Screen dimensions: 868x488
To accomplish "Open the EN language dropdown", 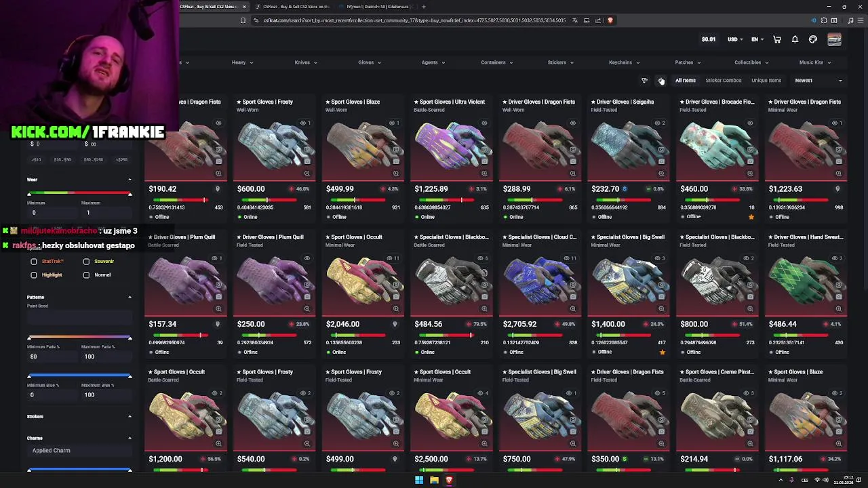I will [757, 39].
